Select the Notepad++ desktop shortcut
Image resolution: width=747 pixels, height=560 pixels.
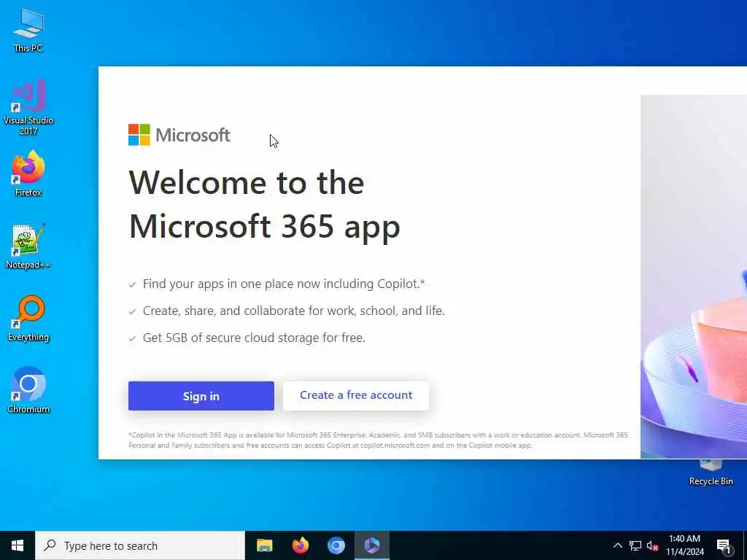28,246
